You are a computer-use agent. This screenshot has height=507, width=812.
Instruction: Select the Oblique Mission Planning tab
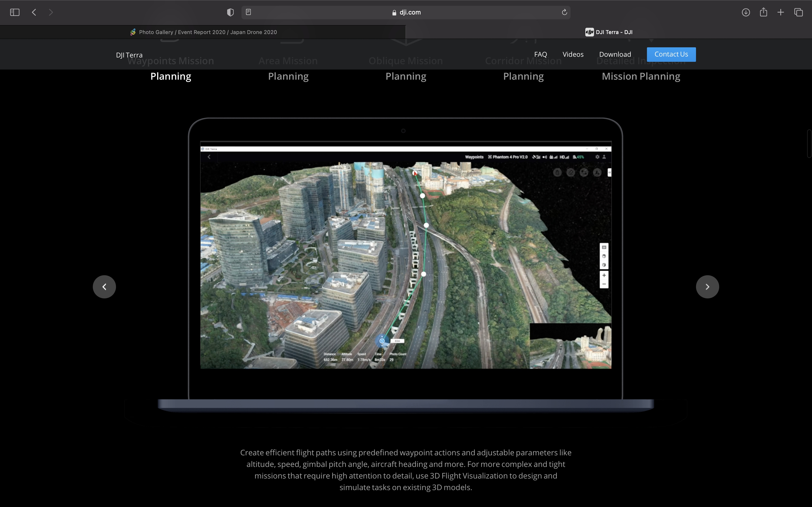pos(406,77)
